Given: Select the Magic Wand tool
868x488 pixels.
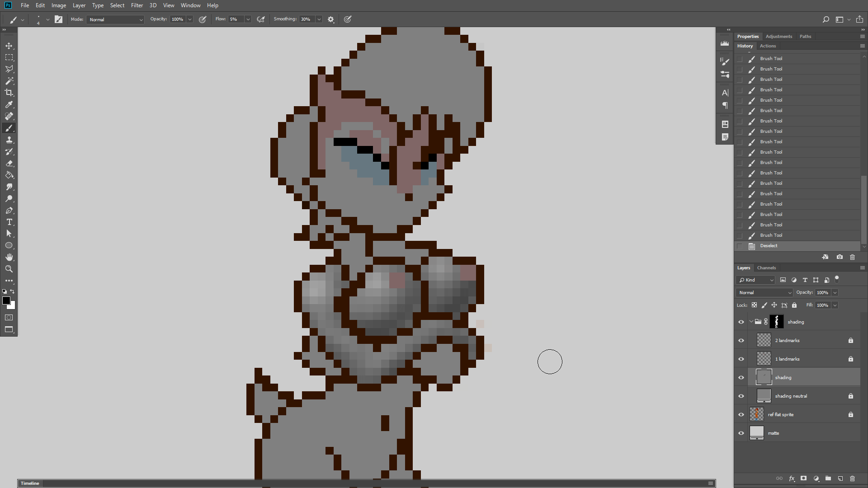Looking at the screenshot, I should pos(9,81).
